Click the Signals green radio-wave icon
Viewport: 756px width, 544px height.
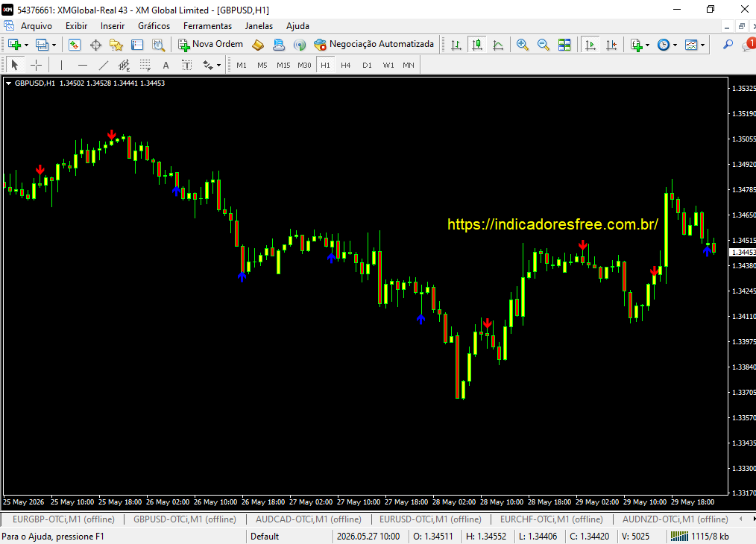point(300,45)
